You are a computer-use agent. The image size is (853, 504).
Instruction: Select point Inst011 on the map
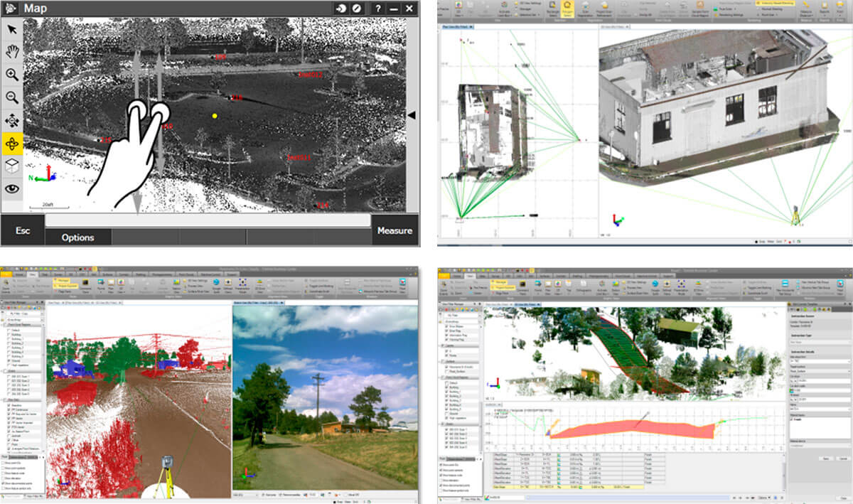tap(299, 157)
